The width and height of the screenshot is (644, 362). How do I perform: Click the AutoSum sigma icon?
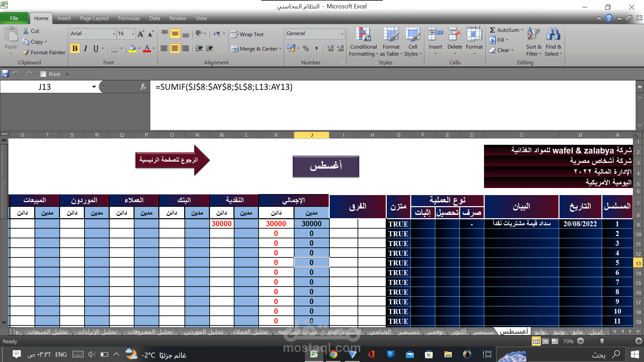(x=492, y=30)
